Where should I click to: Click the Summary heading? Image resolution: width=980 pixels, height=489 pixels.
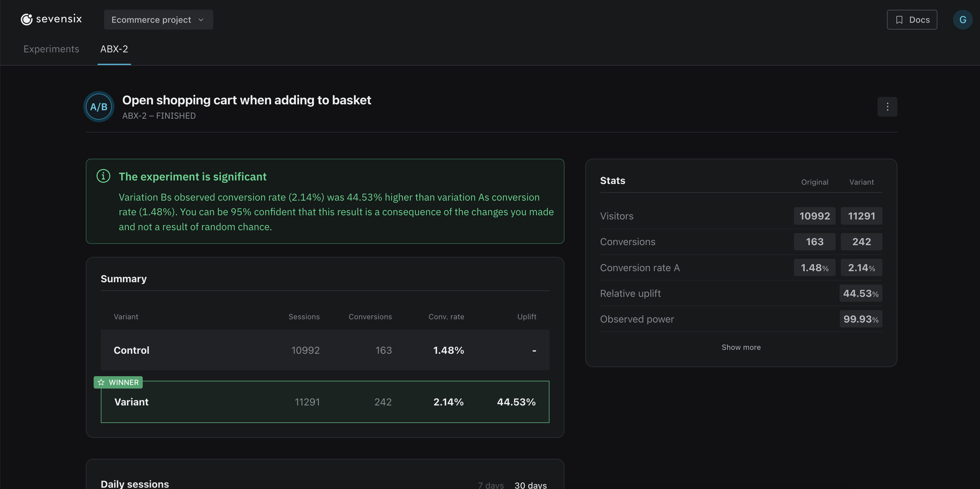pos(124,279)
